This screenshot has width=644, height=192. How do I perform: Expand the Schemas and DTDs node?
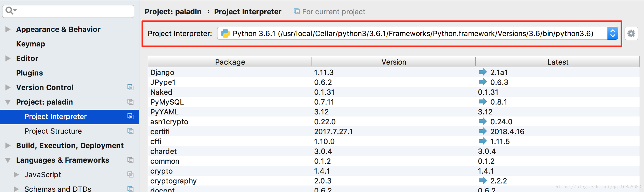16,189
